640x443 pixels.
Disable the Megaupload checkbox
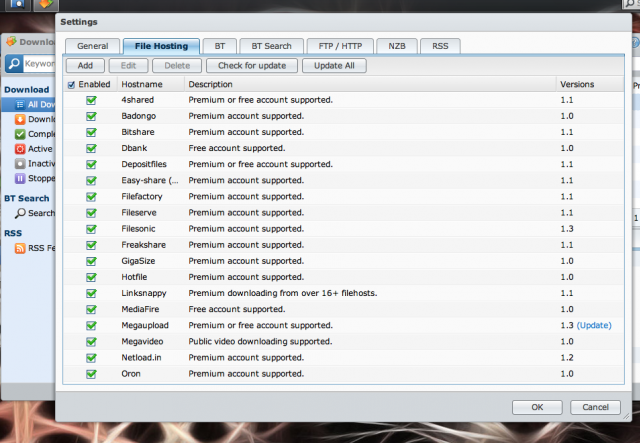[91, 325]
